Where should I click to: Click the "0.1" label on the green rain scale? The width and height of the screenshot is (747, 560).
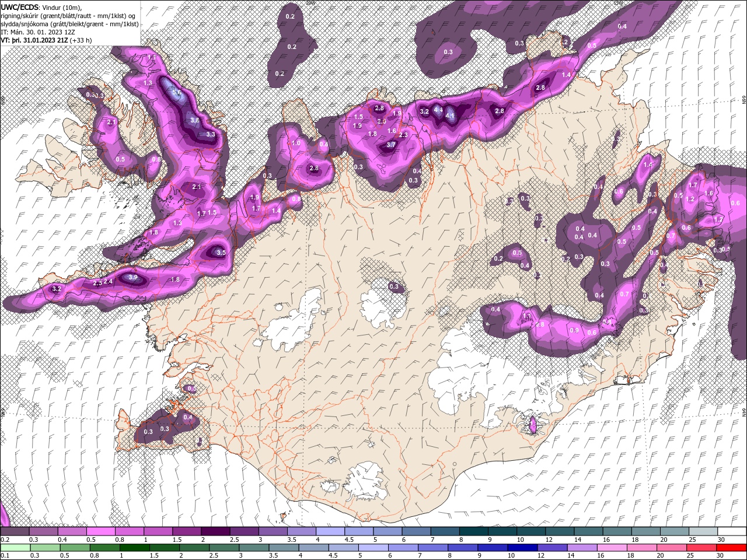click(x=5, y=555)
